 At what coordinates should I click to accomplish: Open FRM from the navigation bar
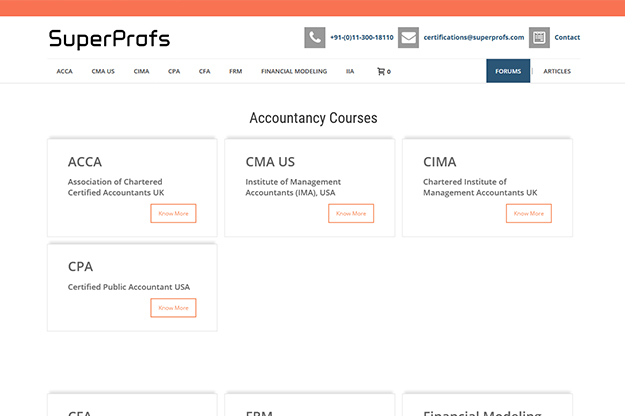(x=235, y=72)
